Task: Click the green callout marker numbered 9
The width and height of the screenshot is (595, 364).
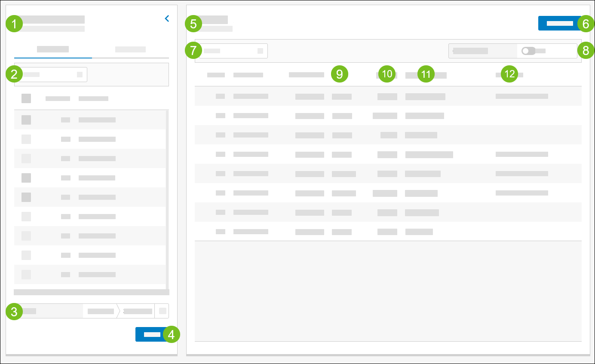Action: click(339, 74)
